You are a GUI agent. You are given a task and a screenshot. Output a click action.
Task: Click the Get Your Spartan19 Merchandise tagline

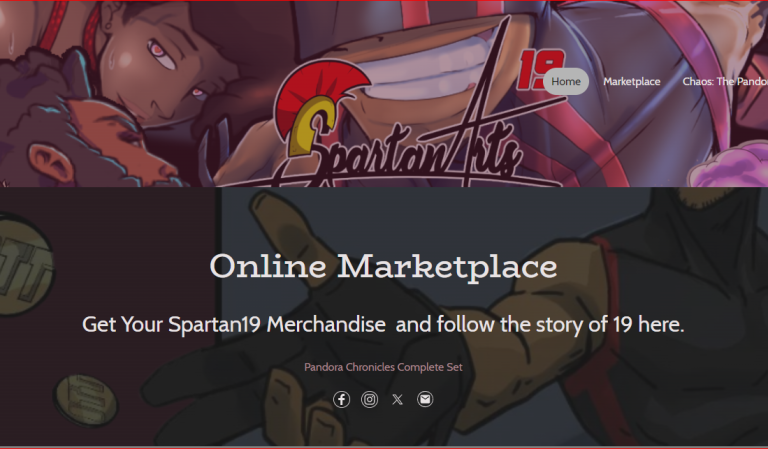tap(383, 324)
